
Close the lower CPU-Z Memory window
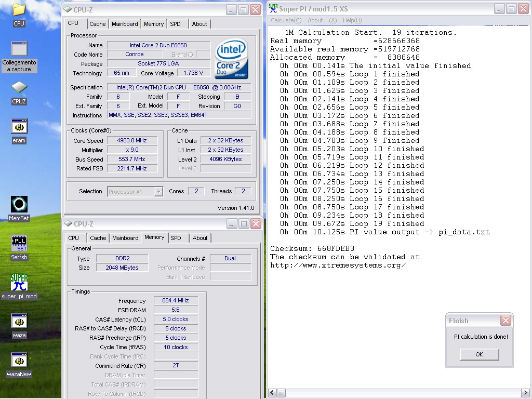point(256,223)
